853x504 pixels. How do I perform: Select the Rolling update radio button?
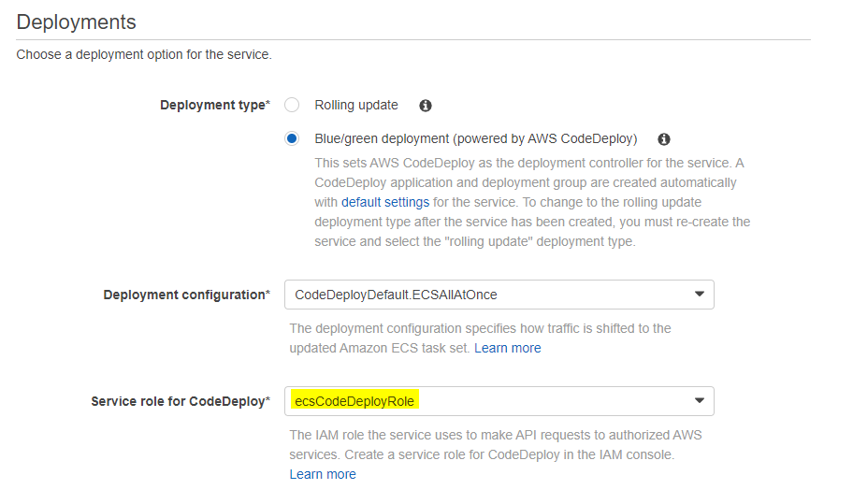[292, 105]
